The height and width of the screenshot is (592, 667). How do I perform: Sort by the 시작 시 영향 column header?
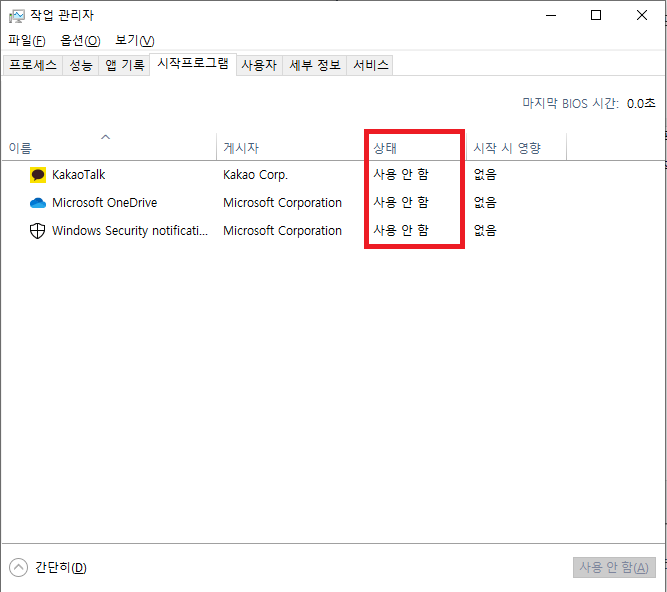tap(516, 147)
